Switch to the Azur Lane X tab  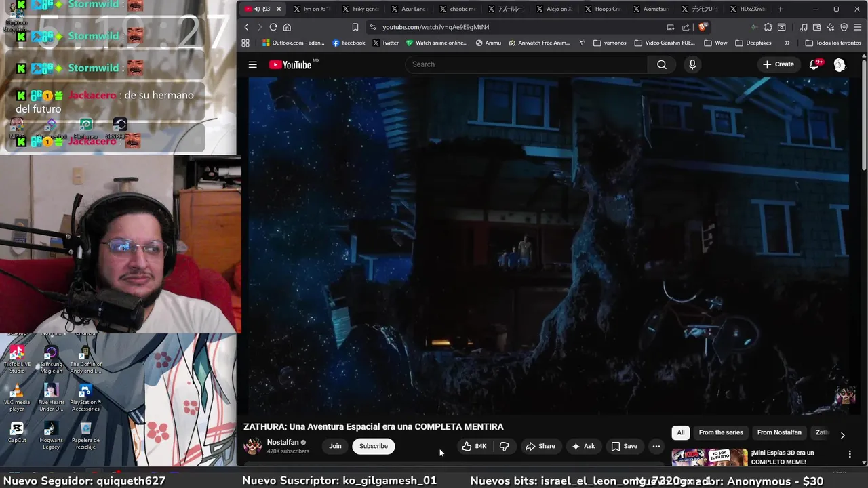point(408,9)
